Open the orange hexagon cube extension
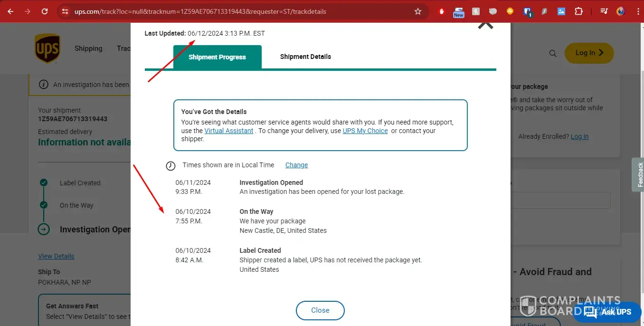This screenshot has width=644, height=326. 510,11
